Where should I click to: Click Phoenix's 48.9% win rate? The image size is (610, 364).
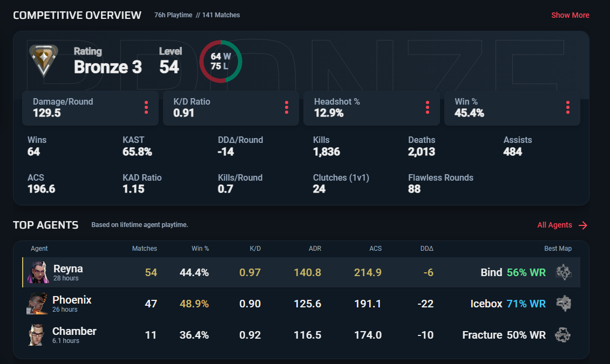pos(194,304)
